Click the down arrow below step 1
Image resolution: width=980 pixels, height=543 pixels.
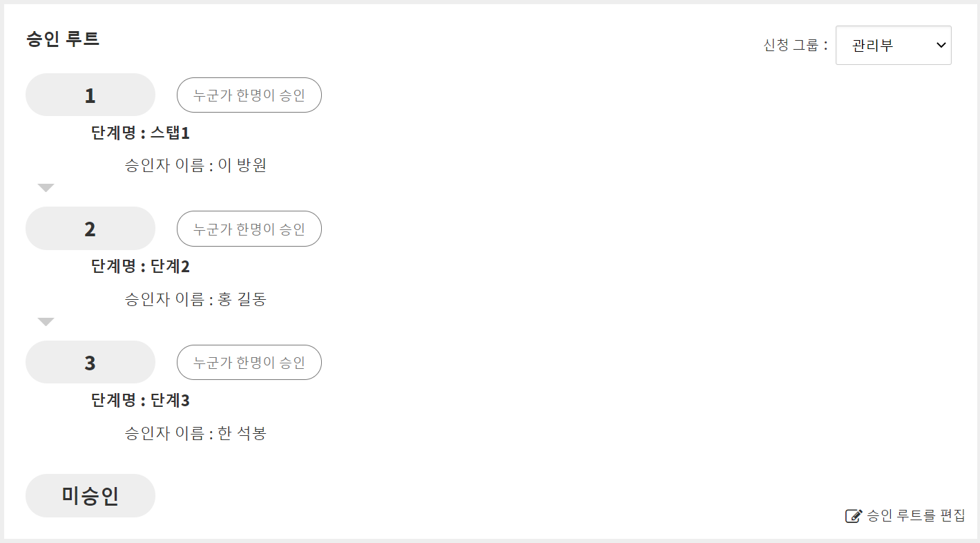[46, 188]
